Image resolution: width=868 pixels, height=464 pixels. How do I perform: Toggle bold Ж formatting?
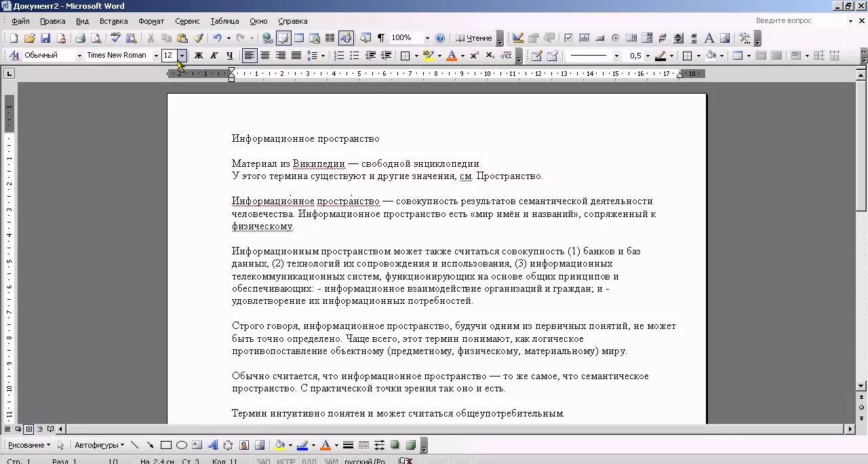point(199,56)
